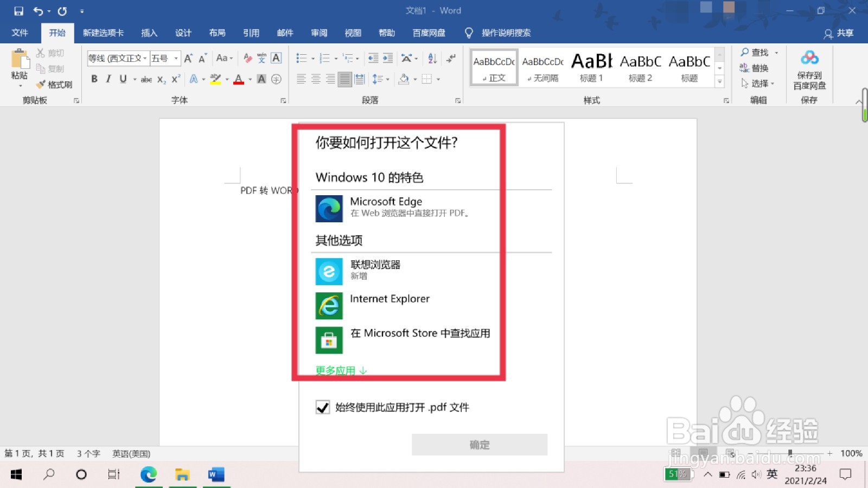The height and width of the screenshot is (488, 868).
Task: Redo the last action
Action: tap(62, 11)
